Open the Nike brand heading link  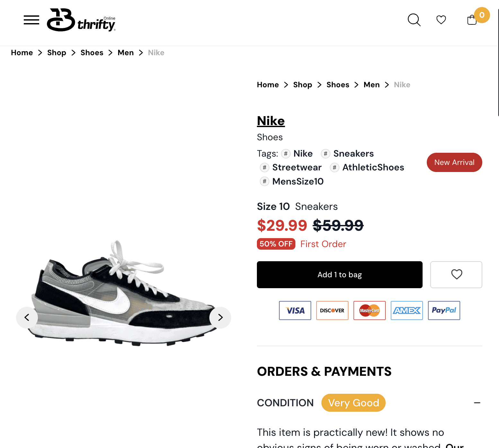tap(271, 121)
